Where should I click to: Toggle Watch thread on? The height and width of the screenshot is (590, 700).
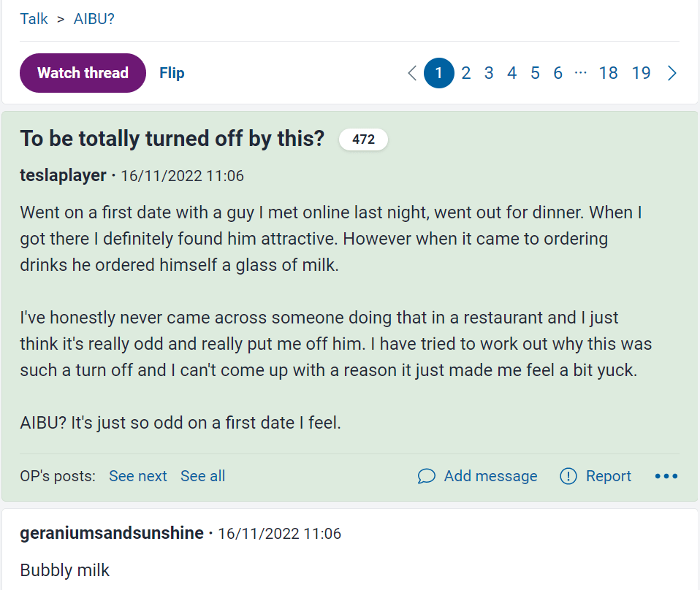pos(83,73)
